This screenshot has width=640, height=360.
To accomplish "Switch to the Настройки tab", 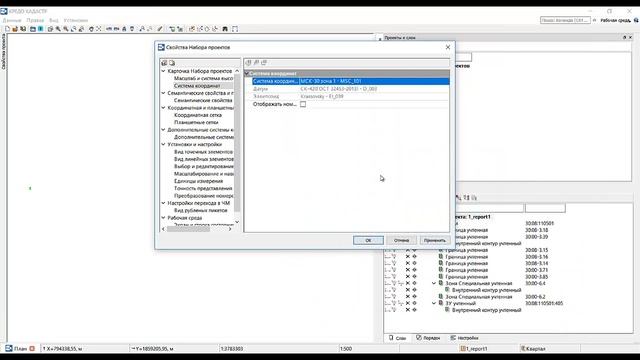I will pyautogui.click(x=464, y=338).
